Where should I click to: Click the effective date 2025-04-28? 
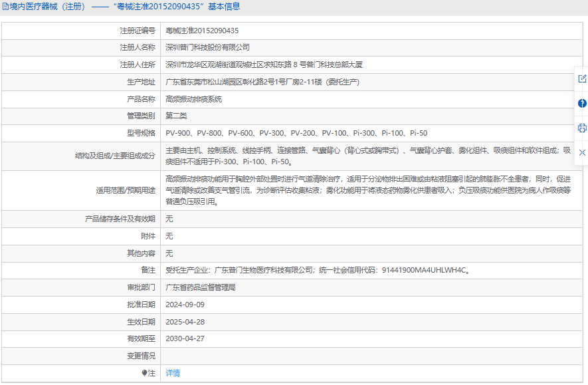185,322
